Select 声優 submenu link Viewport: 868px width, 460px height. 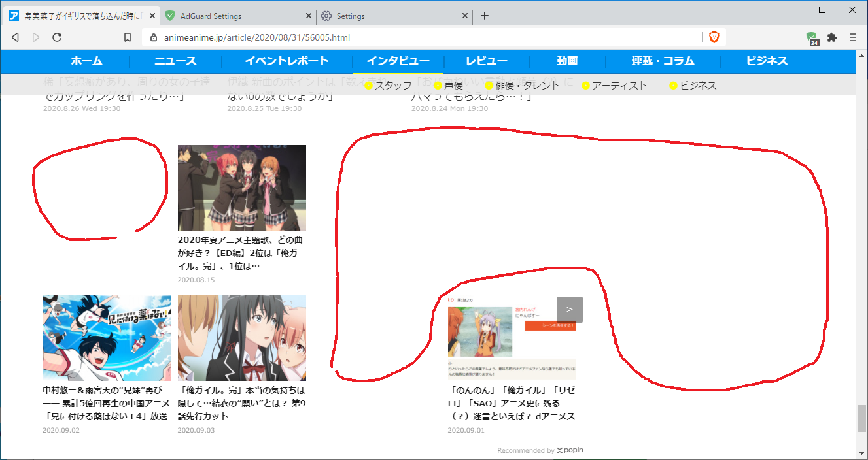[x=448, y=86]
